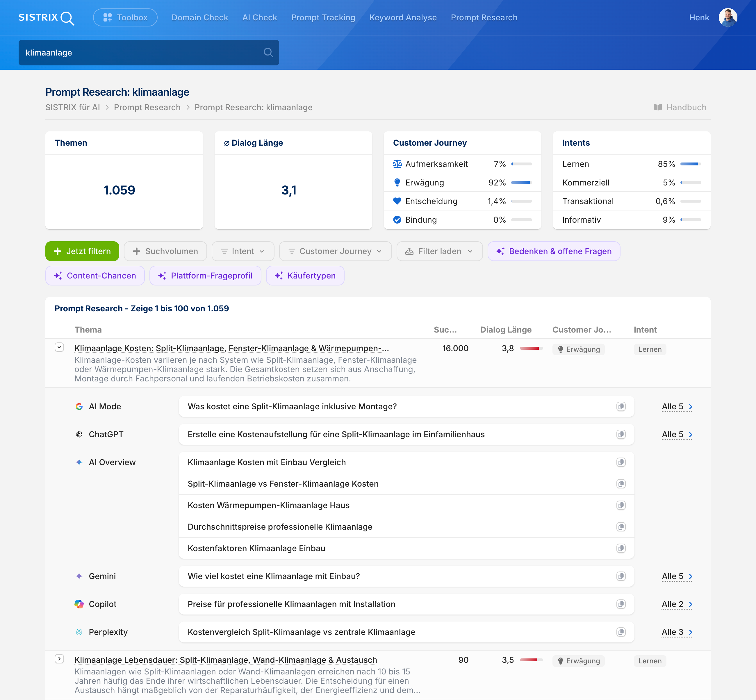Open Prompt Tracking
The image size is (756, 700).
[x=323, y=17]
